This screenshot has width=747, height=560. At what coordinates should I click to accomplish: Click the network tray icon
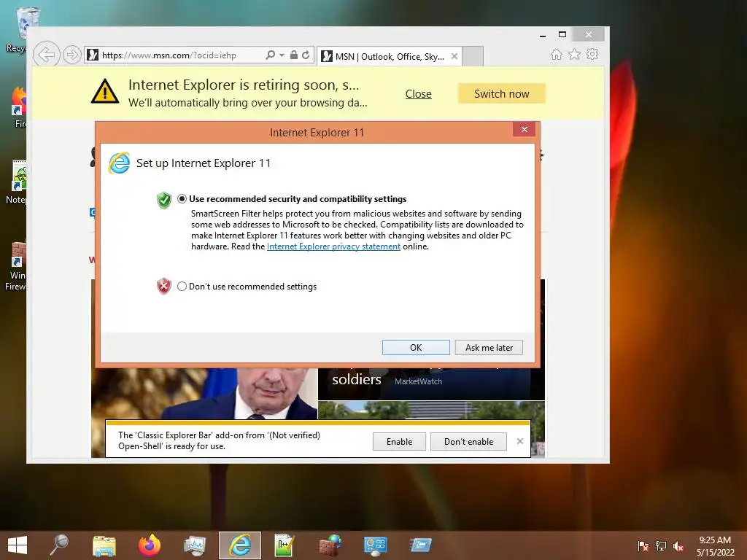(661, 546)
